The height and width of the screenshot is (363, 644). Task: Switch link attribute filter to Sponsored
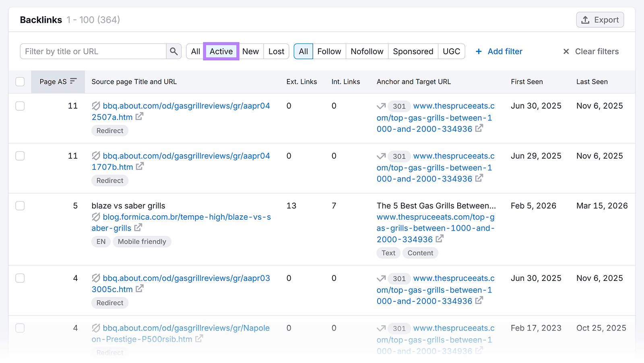click(413, 51)
